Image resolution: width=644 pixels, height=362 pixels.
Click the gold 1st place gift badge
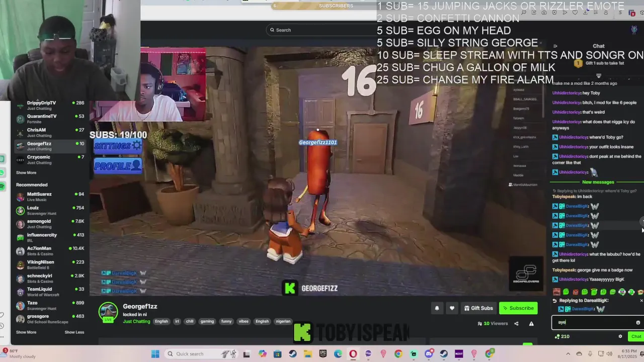click(578, 63)
